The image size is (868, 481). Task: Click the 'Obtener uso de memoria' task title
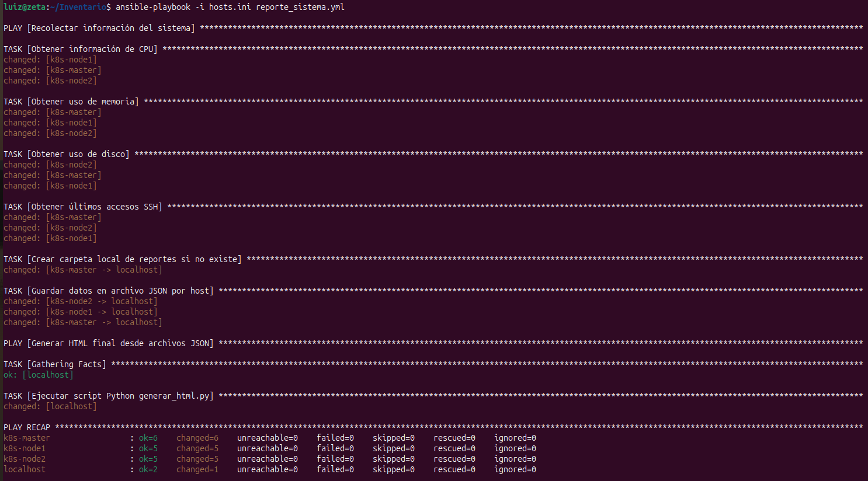84,102
